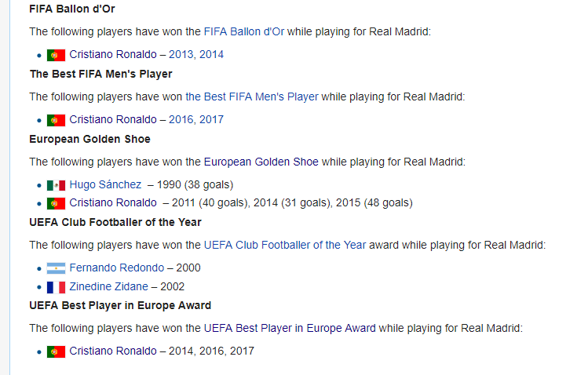Click the Portugal flag in FIFA Ballon d'Or section
Image resolution: width=588 pixels, height=375 pixels.
pyautogui.click(x=56, y=55)
